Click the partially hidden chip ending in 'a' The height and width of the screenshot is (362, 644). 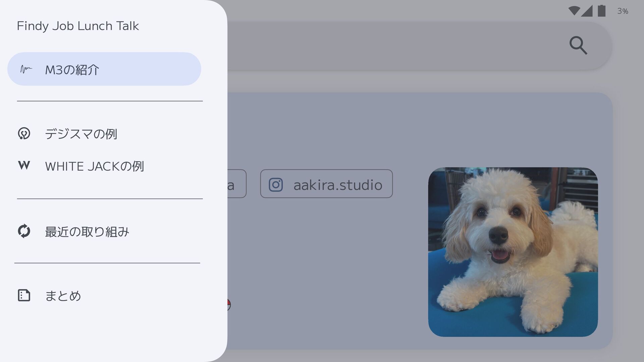tap(237, 184)
